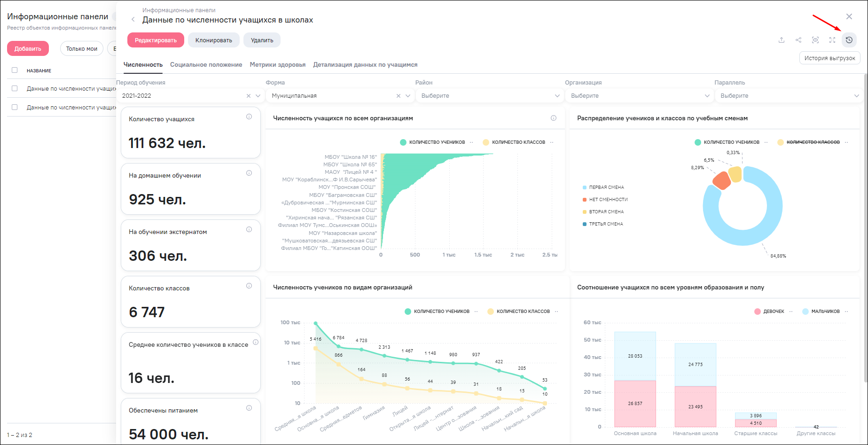Toggle Количество учеников legend in organization types chart
The image size is (868, 445).
click(x=437, y=312)
